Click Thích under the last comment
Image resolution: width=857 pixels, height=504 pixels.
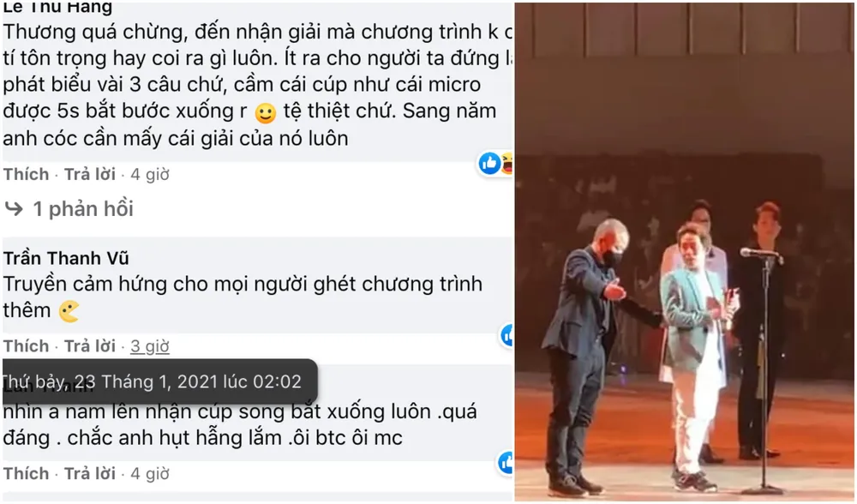(x=27, y=473)
